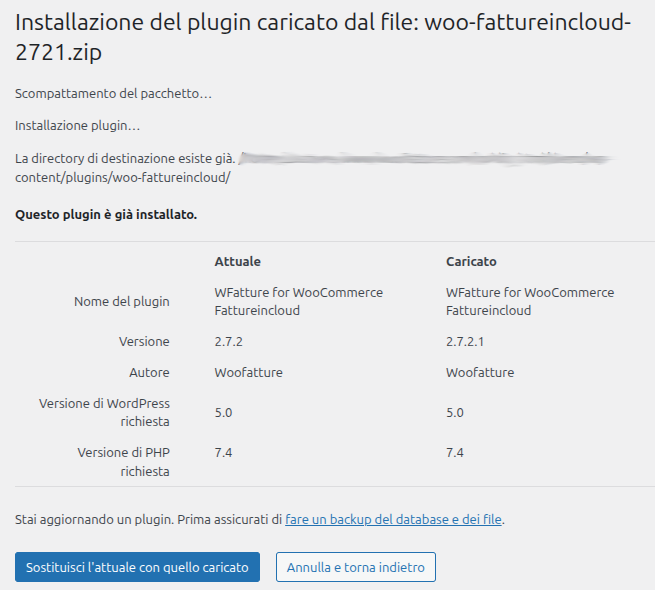Open 'fare un backup del database e dei file' link
Image resolution: width=655 pixels, height=590 pixels.
coord(393,519)
